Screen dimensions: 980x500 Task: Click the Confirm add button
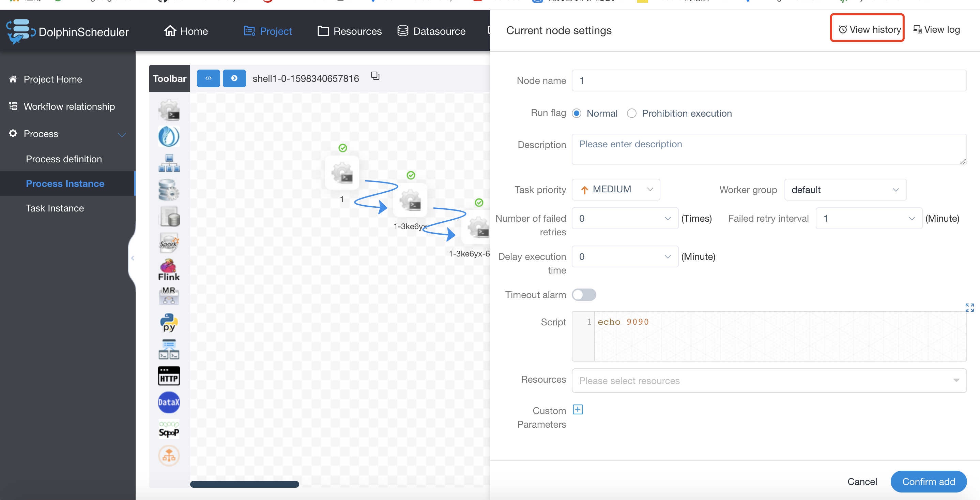[928, 481]
